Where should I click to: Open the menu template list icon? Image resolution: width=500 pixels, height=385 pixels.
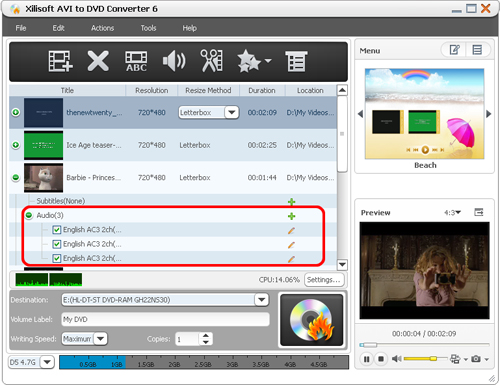pyautogui.click(x=477, y=50)
